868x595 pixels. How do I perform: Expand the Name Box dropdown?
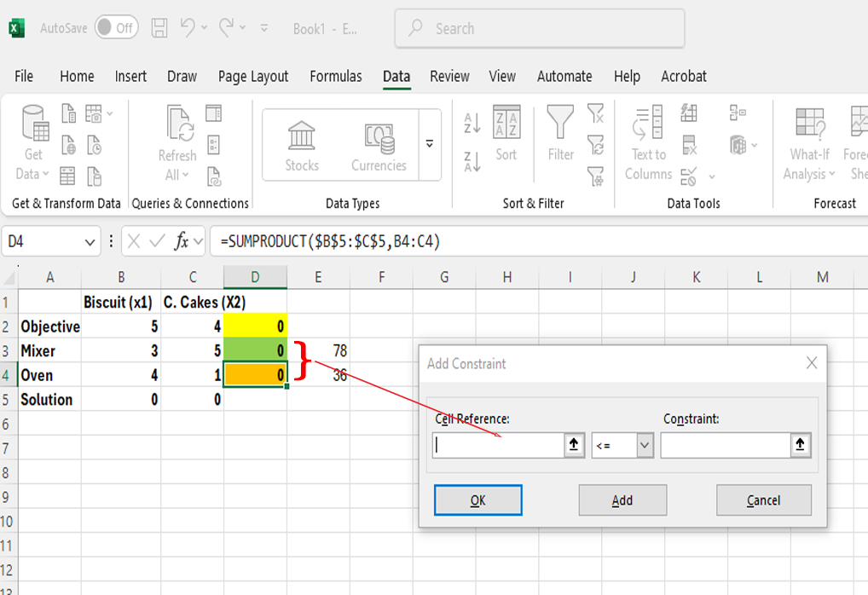pos(91,242)
